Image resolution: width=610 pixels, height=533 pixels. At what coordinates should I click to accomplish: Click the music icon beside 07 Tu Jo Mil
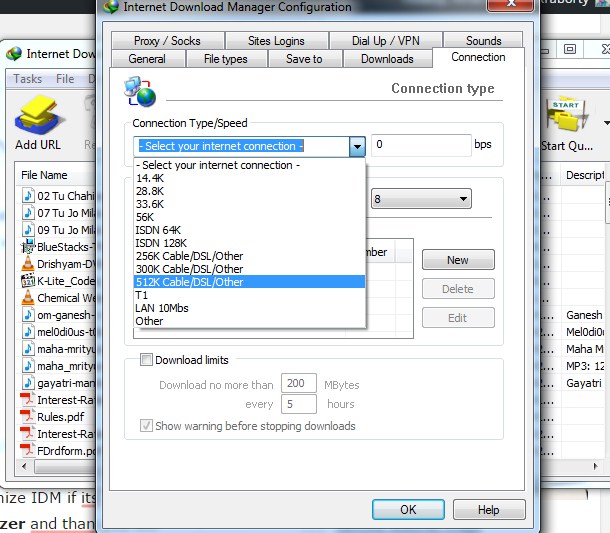[x=28, y=212]
